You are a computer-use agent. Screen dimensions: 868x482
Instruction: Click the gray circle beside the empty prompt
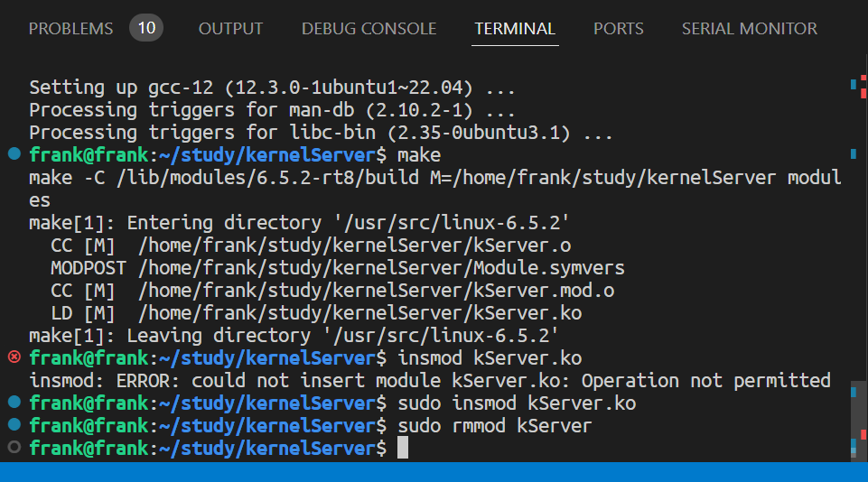(x=14, y=448)
